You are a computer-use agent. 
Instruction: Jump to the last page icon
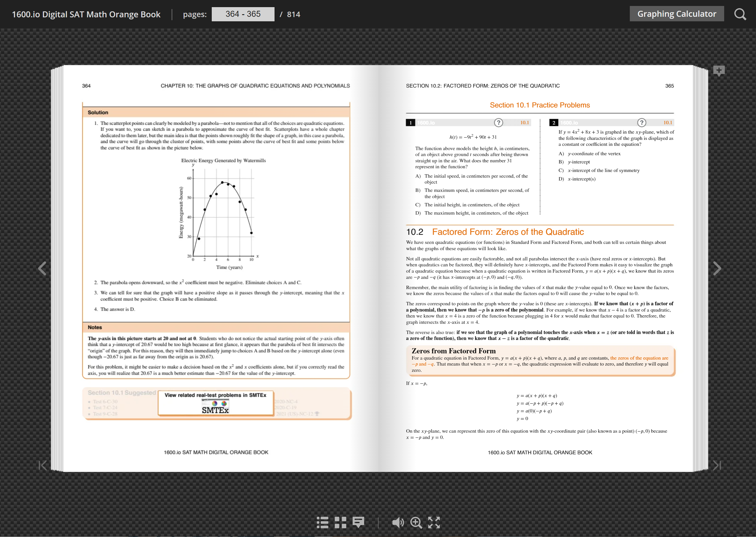point(717,465)
